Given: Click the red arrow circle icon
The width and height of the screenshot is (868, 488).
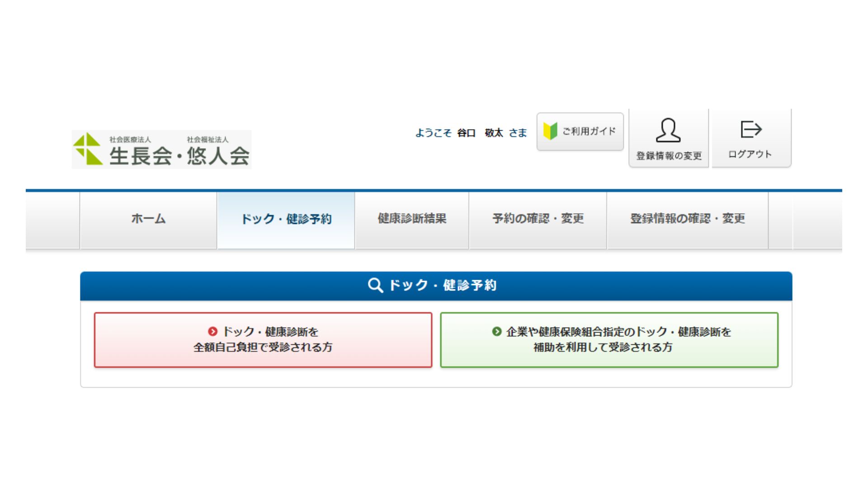Looking at the screenshot, I should [212, 332].
